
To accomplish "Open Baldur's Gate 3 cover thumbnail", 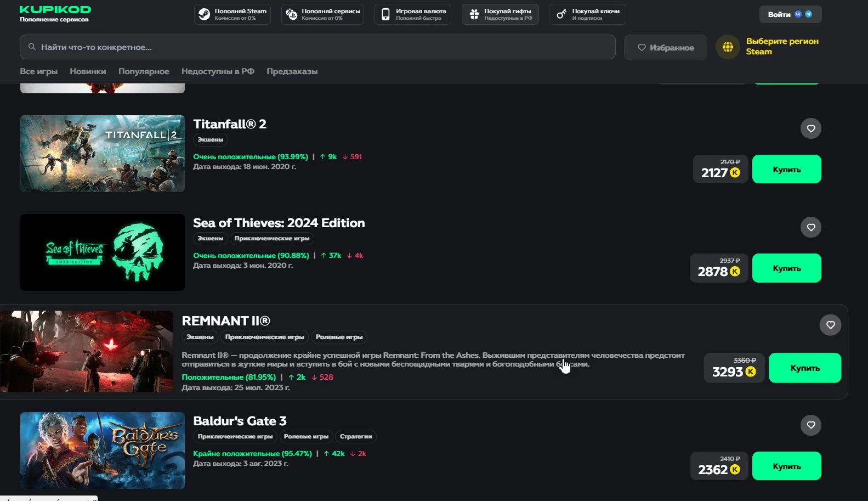I will (x=103, y=450).
